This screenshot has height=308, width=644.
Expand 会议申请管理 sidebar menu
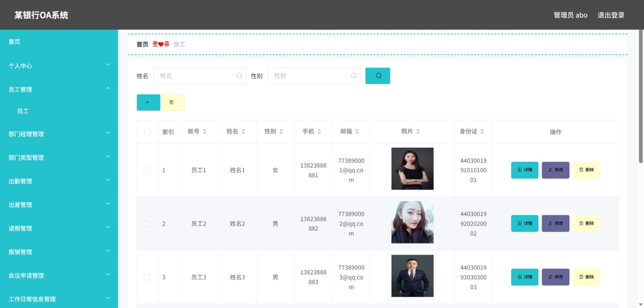59,276
